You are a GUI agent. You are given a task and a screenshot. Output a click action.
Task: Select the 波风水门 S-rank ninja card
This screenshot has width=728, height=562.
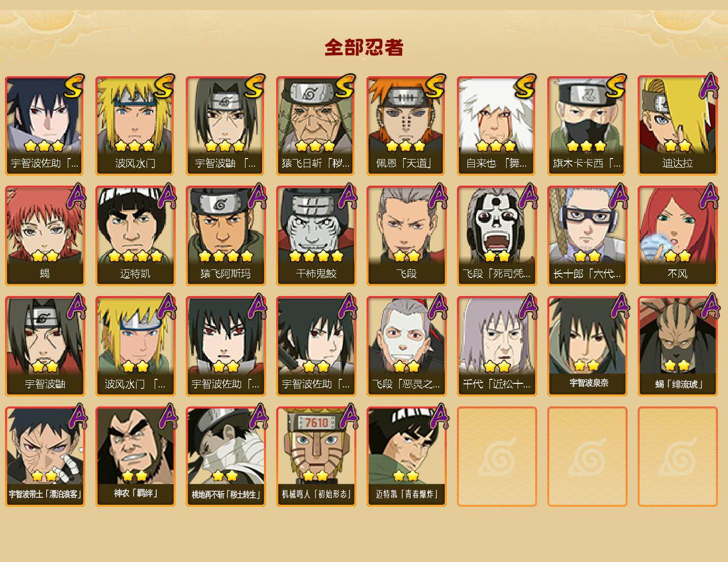pos(135,125)
